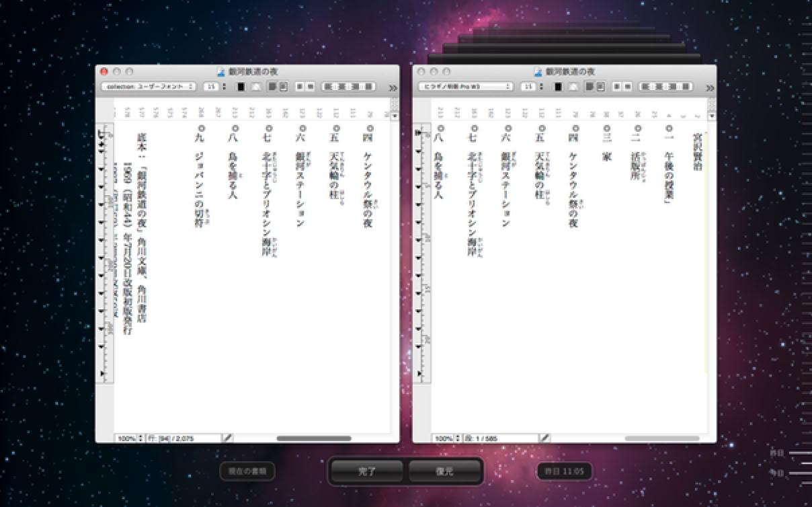Click the pencil icon in right window status bar
812x507 pixels.
tap(544, 438)
